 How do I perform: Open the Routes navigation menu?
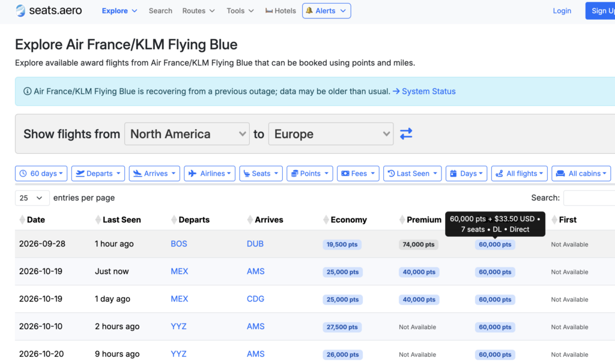[198, 11]
